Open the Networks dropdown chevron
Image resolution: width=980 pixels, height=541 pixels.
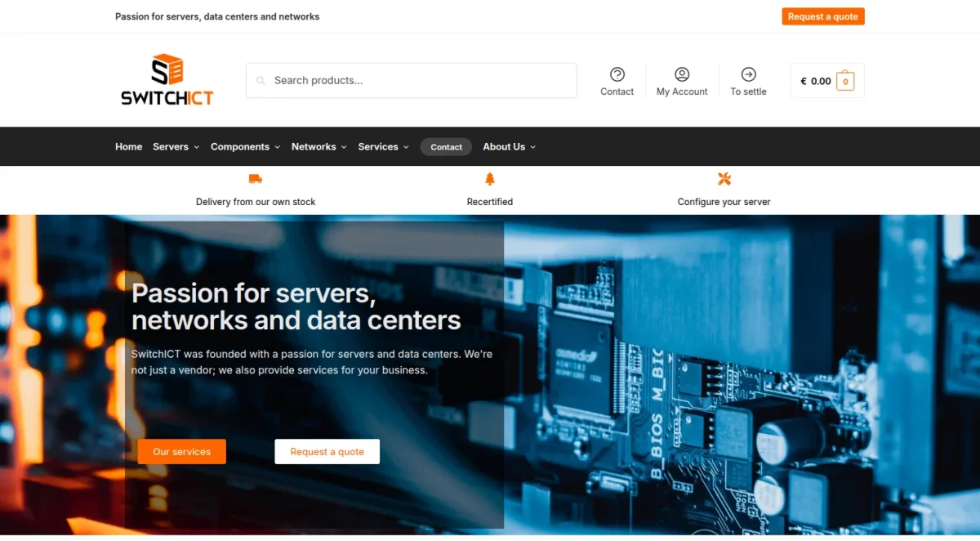(x=344, y=147)
